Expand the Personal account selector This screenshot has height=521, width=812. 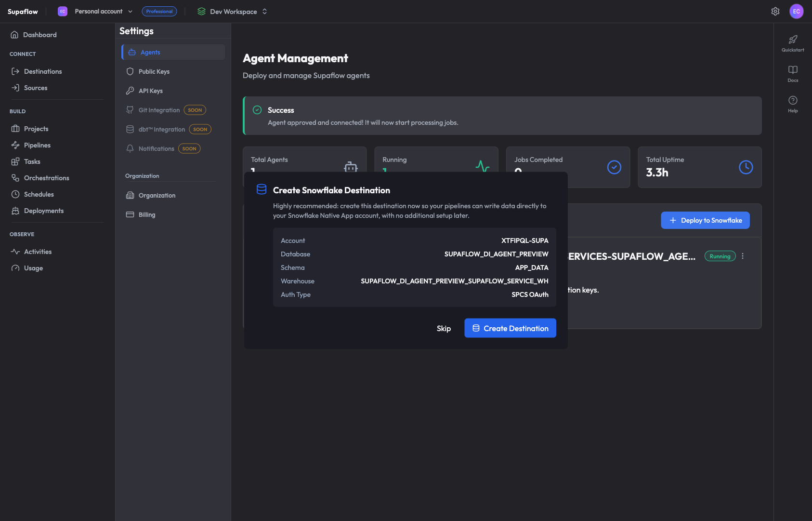click(x=130, y=11)
